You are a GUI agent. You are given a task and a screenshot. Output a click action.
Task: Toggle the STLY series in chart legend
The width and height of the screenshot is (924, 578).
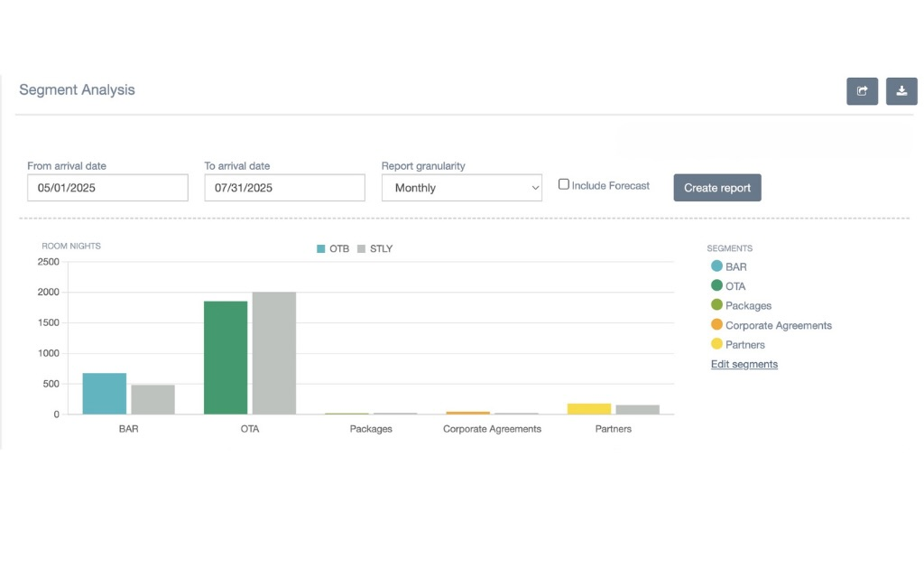(x=374, y=248)
